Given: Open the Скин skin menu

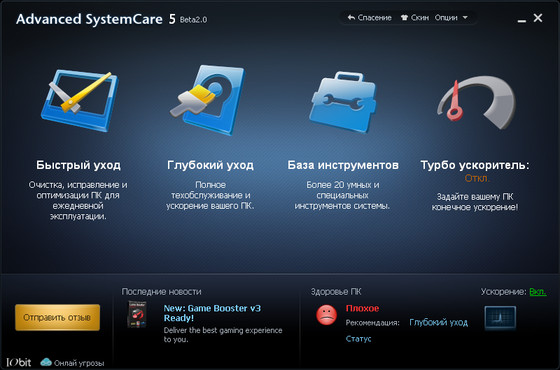Looking at the screenshot, I should tap(414, 18).
